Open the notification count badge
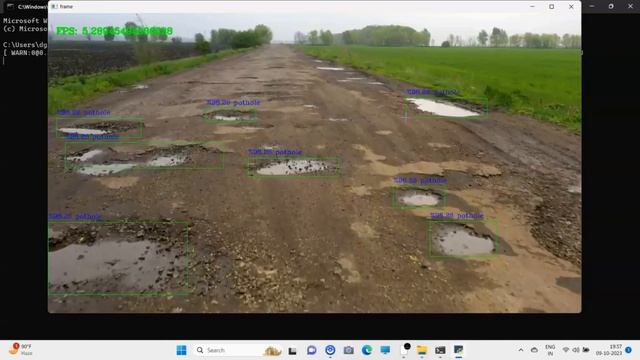The height and width of the screenshot is (360, 640). pyautogui.click(x=629, y=350)
